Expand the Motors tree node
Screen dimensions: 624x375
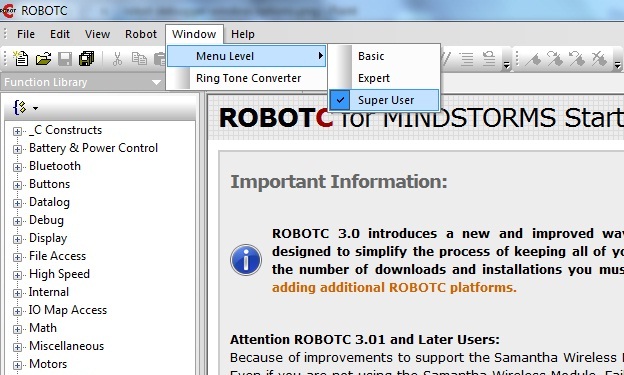17,365
